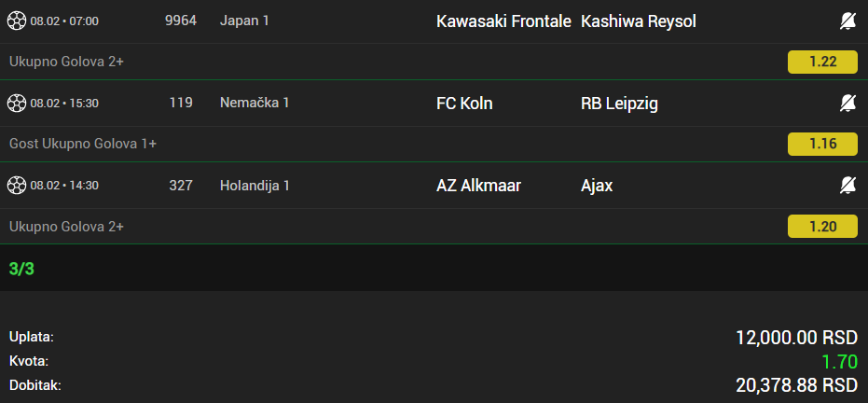Open the Kawasaki Frontale team name

pos(502,21)
